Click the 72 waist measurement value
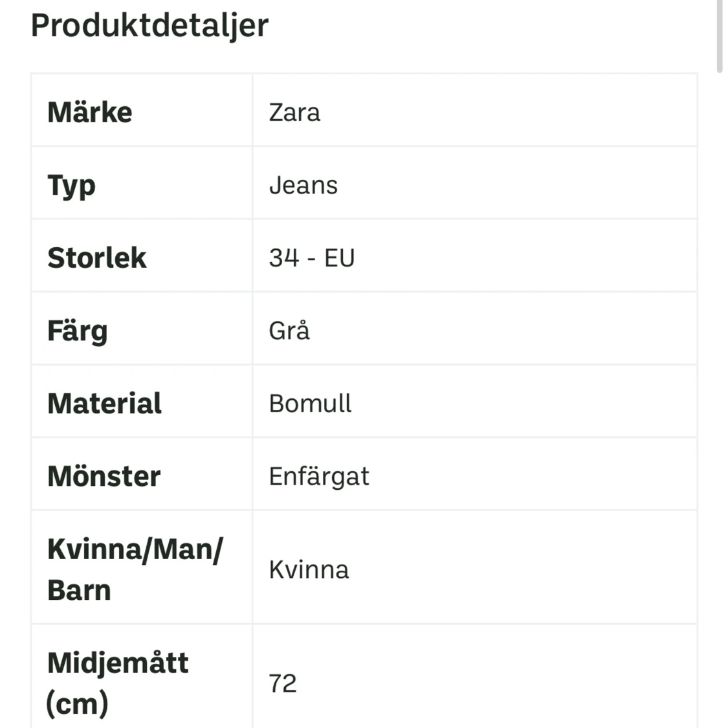This screenshot has height=728, width=728. click(282, 684)
